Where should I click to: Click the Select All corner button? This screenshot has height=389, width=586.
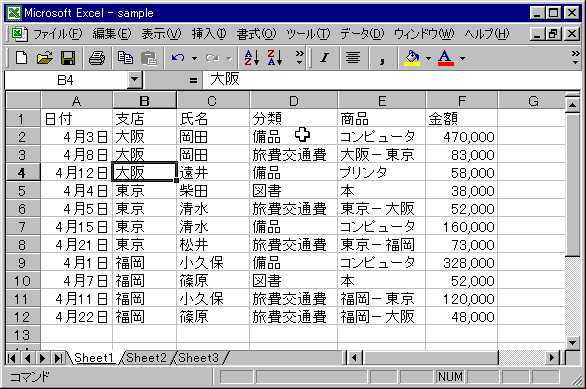23,101
